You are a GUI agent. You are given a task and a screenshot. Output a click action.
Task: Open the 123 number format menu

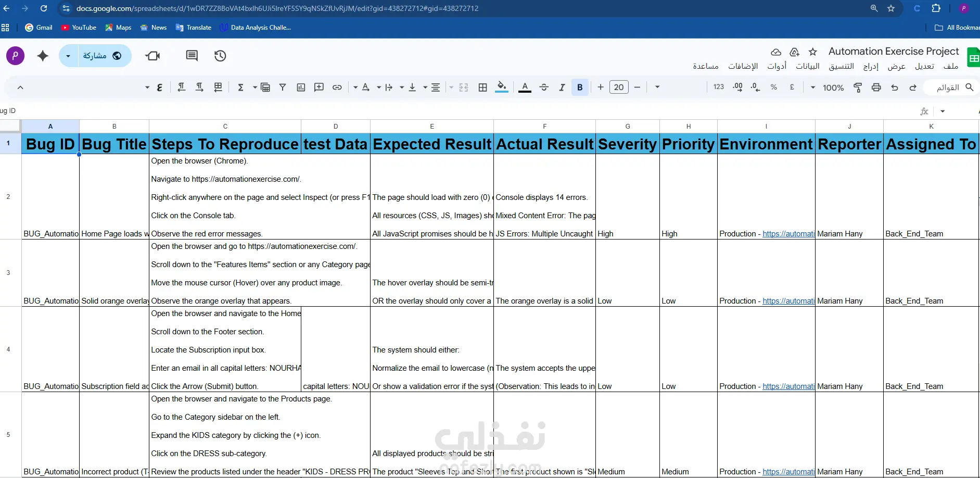(719, 87)
